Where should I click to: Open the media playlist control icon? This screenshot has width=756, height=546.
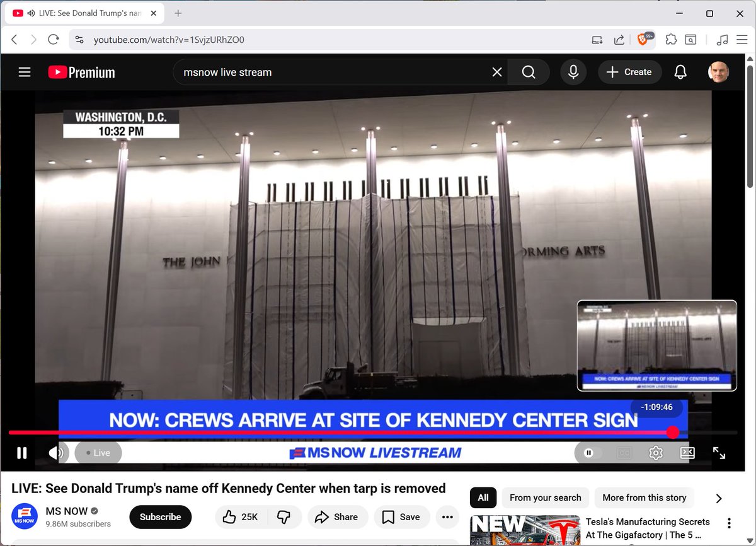[x=723, y=40]
